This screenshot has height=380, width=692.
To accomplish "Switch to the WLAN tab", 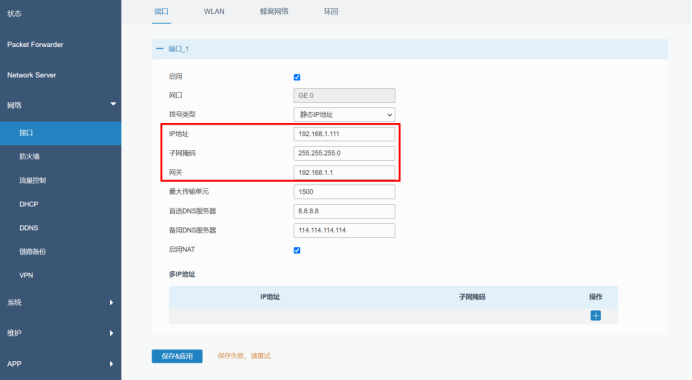I will pos(214,11).
